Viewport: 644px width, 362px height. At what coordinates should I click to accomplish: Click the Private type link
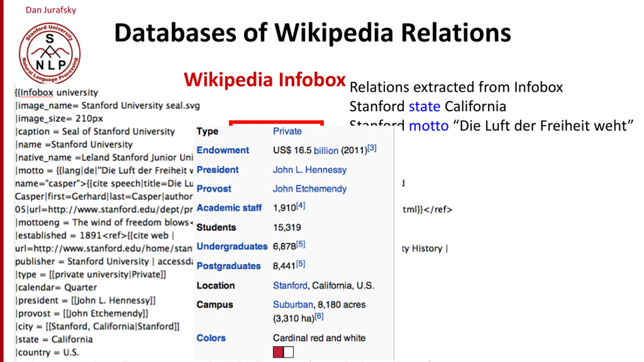pos(287,131)
